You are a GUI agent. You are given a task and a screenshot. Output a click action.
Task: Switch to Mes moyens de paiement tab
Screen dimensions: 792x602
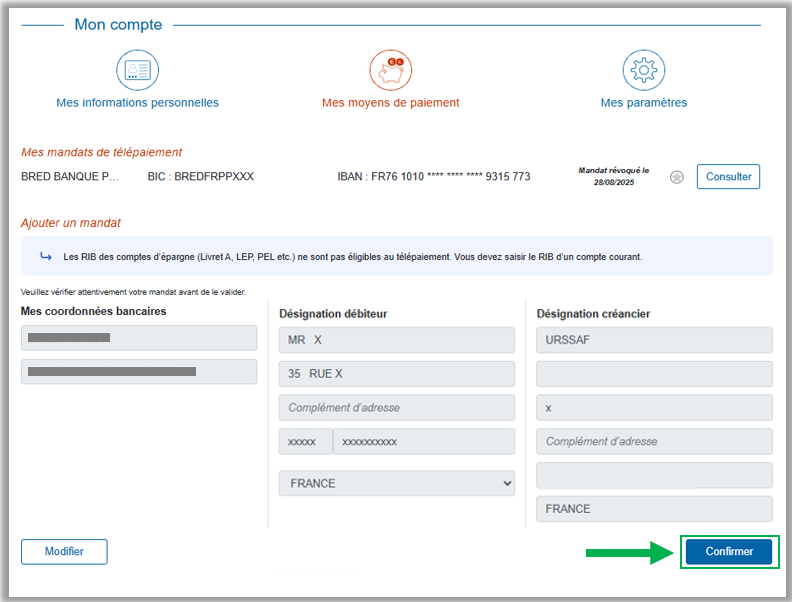[390, 103]
